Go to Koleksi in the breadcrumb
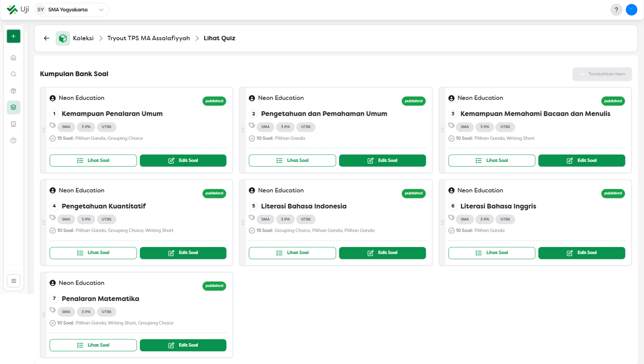 83,38
